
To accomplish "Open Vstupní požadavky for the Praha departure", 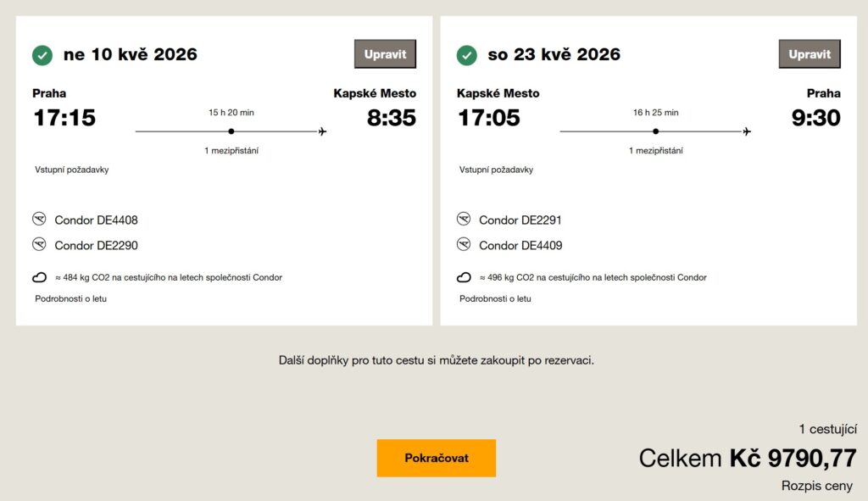I will pyautogui.click(x=72, y=170).
